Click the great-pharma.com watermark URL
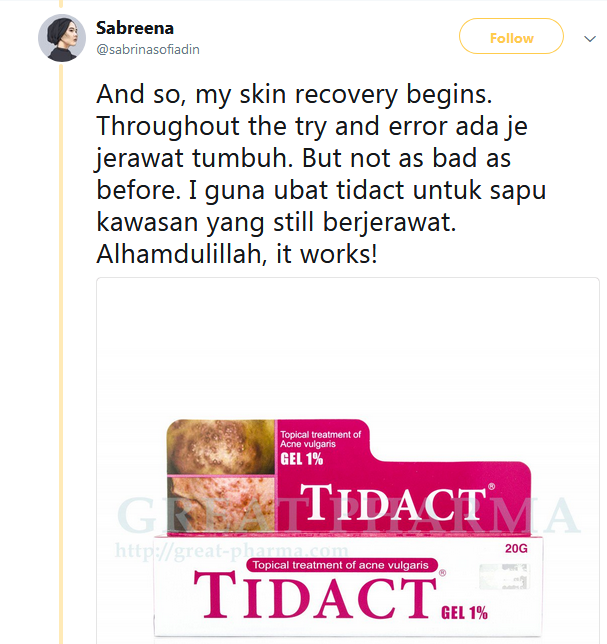 [x=232, y=550]
